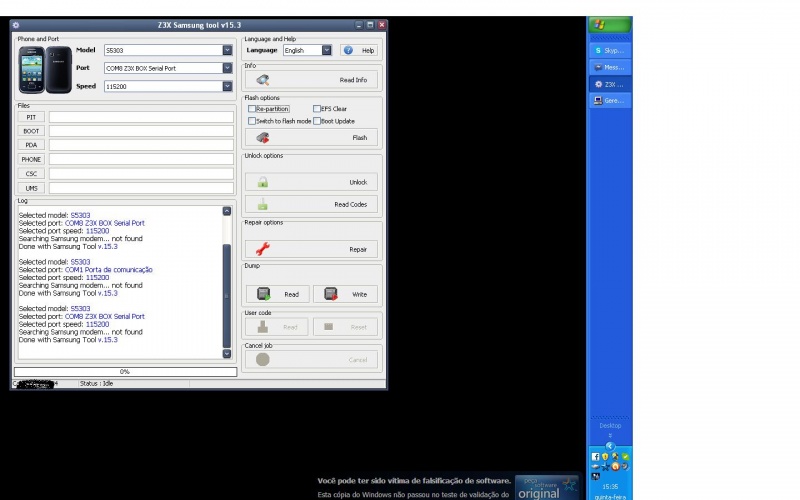Viewport: 800px width, 500px height.
Task: Check Switch to flash mode
Action: 252,121
